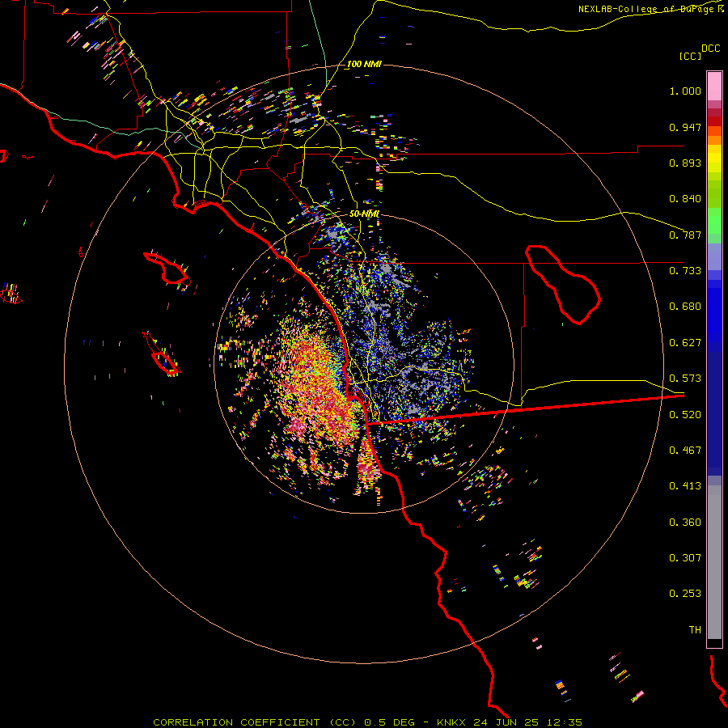Click the 0.360 scale value

click(685, 523)
